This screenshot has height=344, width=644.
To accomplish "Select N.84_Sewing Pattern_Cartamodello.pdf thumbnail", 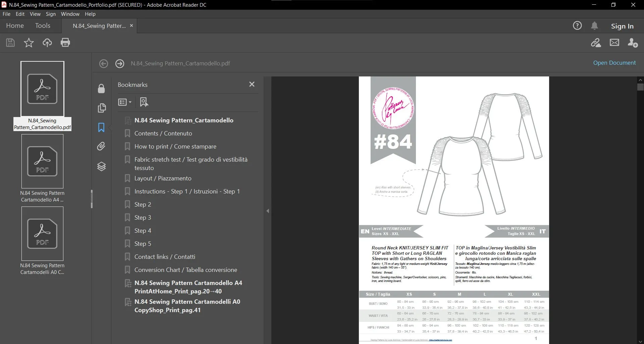I will [42, 96].
